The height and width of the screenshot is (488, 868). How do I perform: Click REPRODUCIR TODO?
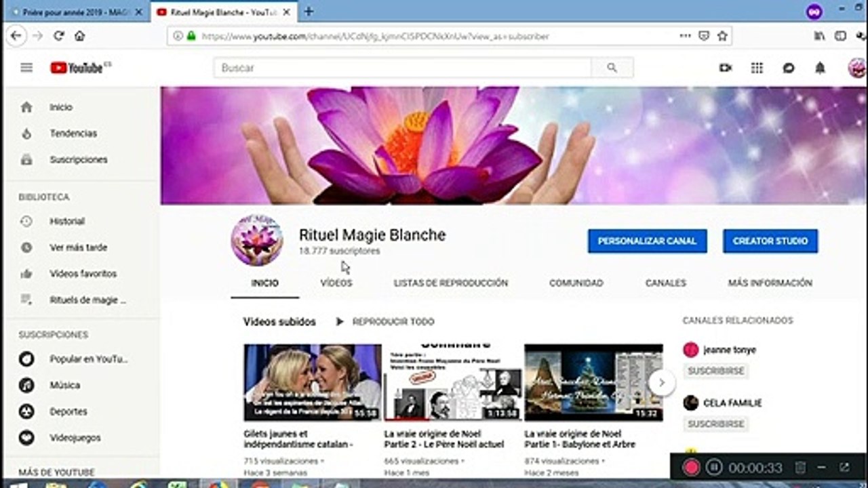click(385, 322)
